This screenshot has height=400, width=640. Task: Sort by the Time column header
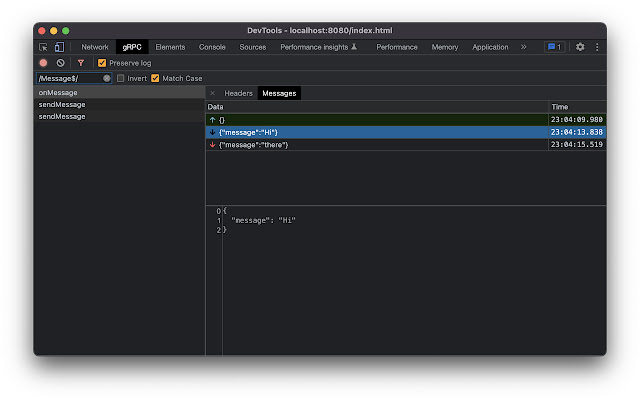[577, 107]
